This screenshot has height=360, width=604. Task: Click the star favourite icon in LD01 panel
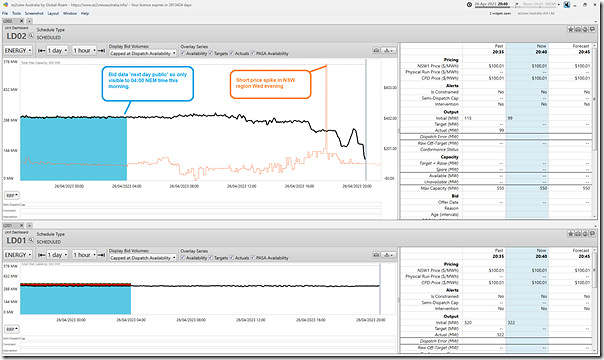coord(570,234)
